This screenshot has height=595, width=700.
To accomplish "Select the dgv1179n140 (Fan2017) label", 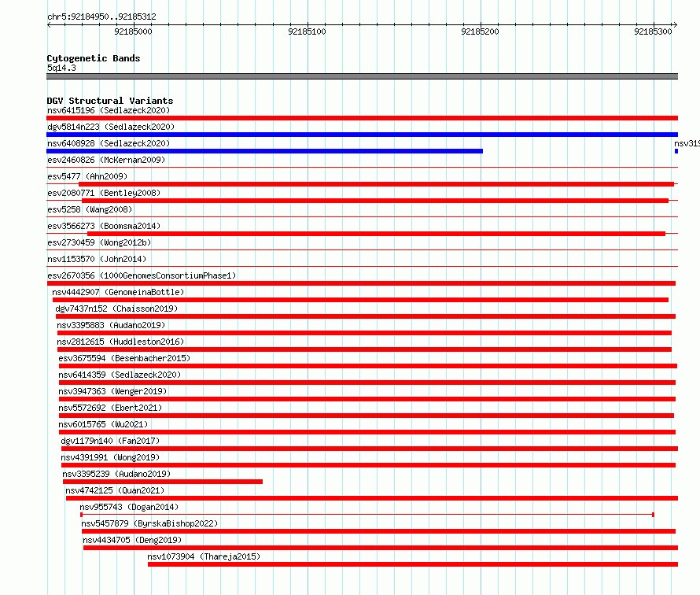I will [110, 441].
